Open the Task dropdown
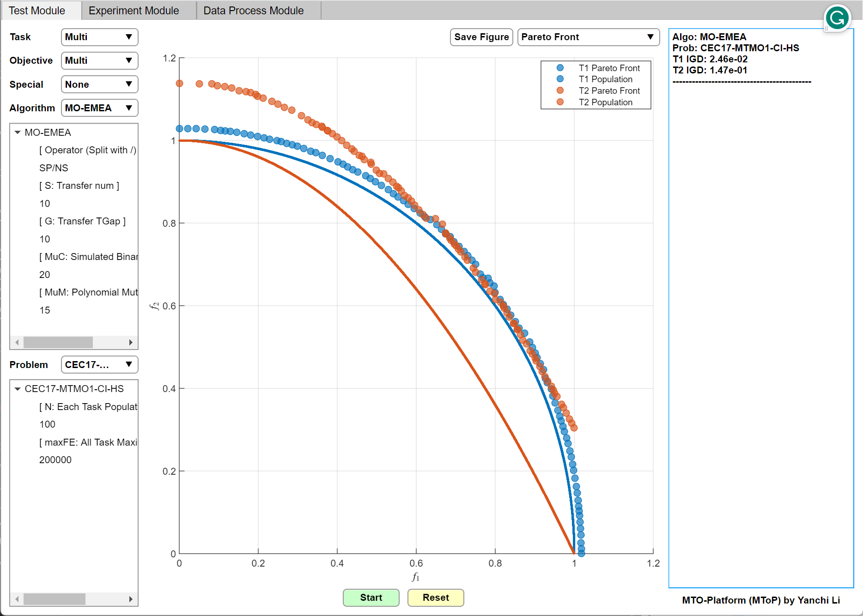The image size is (863, 616). [100, 37]
